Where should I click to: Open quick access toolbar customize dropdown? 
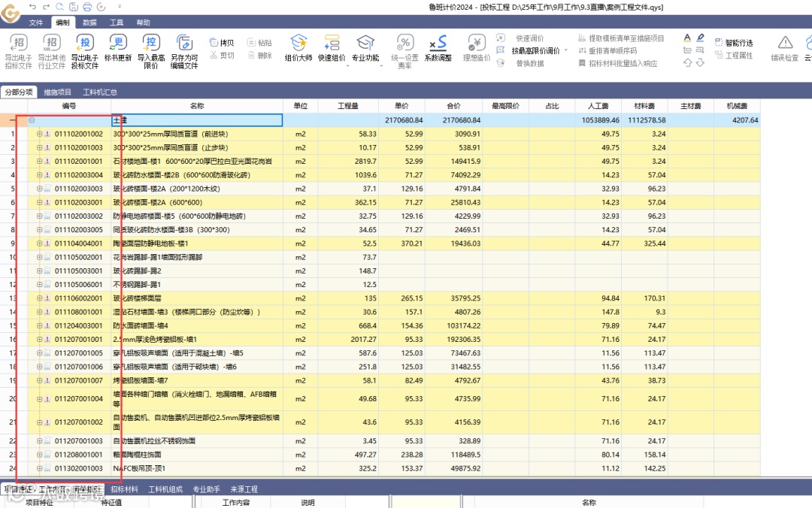(x=120, y=7)
